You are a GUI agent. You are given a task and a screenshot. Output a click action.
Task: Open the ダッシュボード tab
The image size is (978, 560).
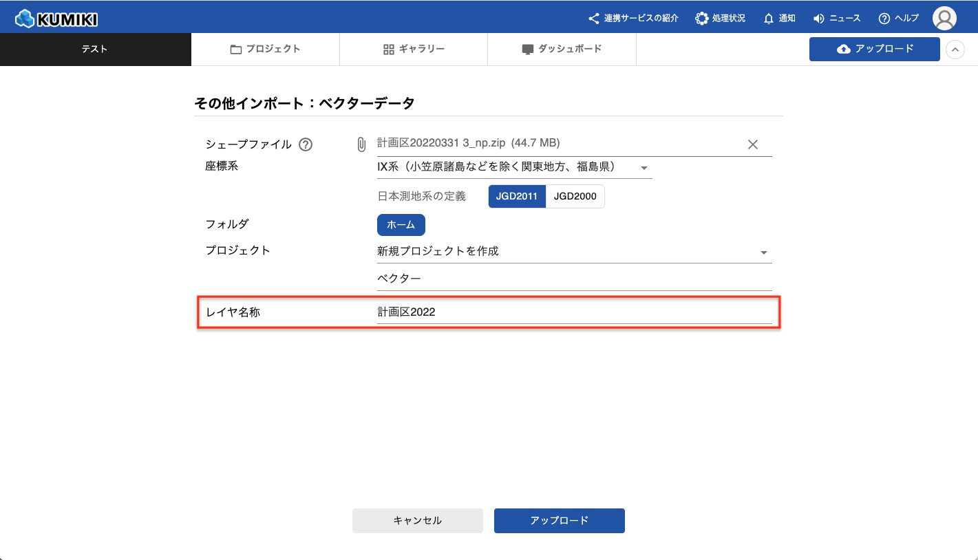pos(562,50)
